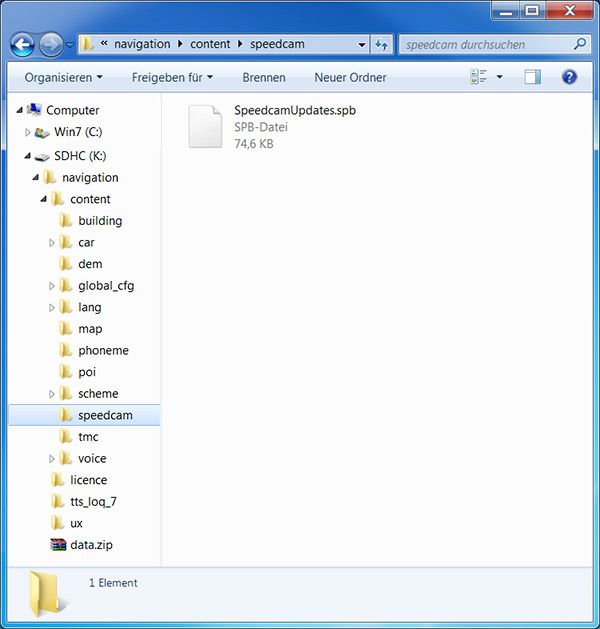Image resolution: width=600 pixels, height=629 pixels.
Task: Open the recent locations dropdown arrow
Action: tap(70, 45)
